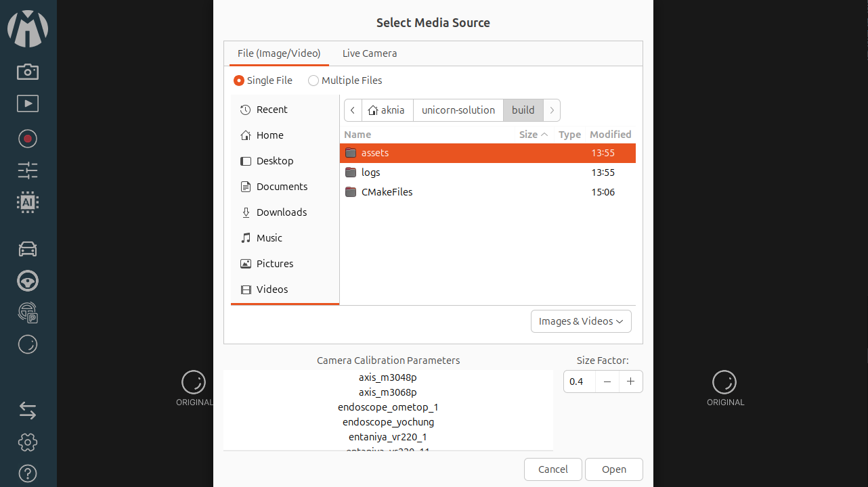Switch to the Live Camera tab
This screenshot has height=487, width=868.
pos(370,53)
